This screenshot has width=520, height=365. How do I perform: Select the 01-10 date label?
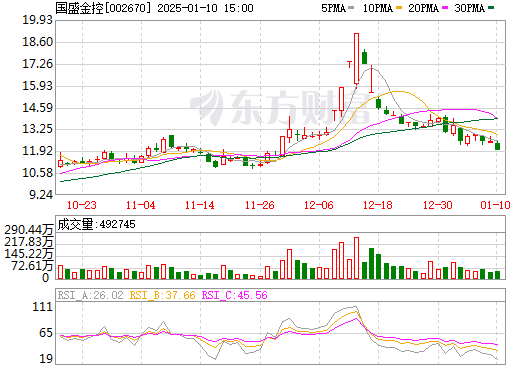pyautogui.click(x=495, y=205)
